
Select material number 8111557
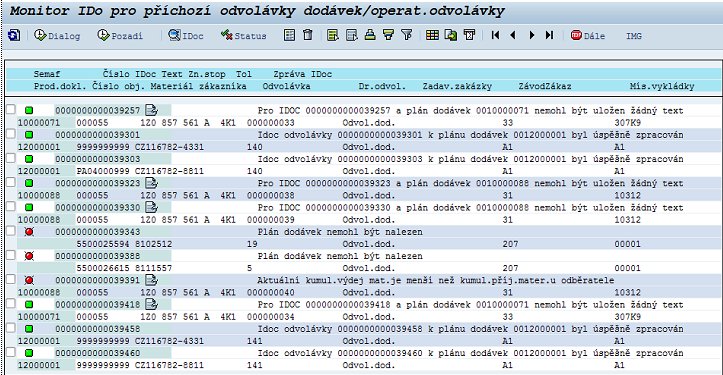154,268
